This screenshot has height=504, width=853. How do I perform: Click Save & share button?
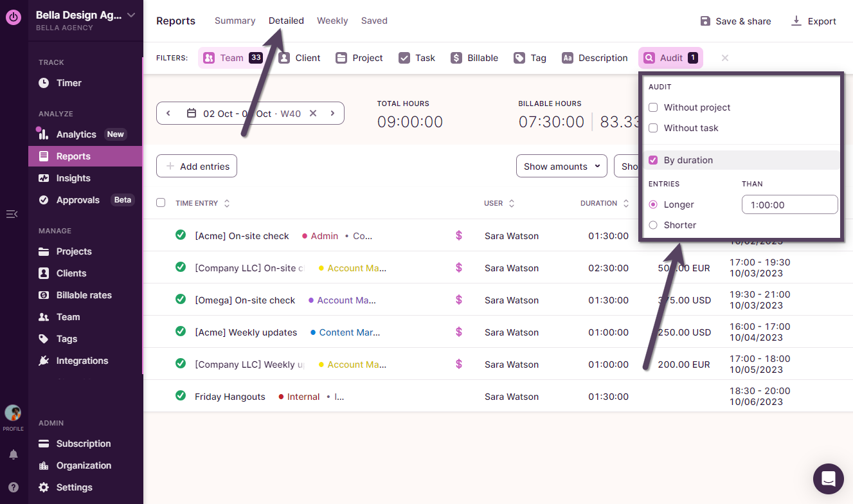pos(735,21)
